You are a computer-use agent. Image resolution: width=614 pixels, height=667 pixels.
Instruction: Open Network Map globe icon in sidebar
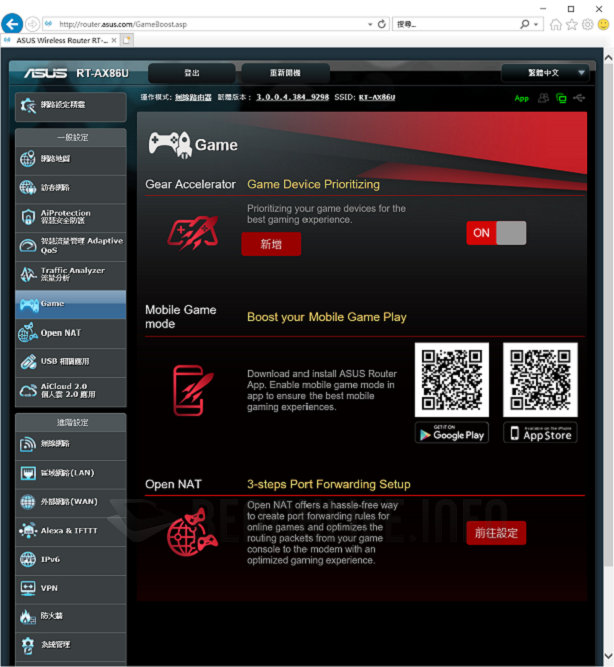tap(28, 159)
